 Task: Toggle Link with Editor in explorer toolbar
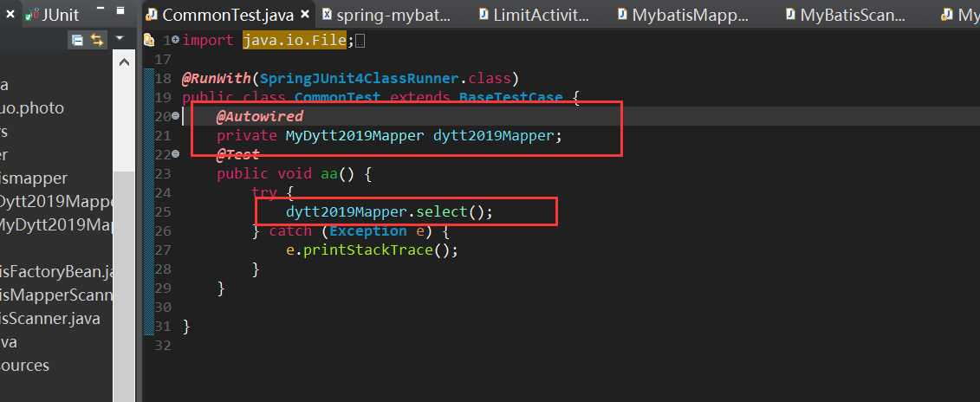tap(96, 41)
